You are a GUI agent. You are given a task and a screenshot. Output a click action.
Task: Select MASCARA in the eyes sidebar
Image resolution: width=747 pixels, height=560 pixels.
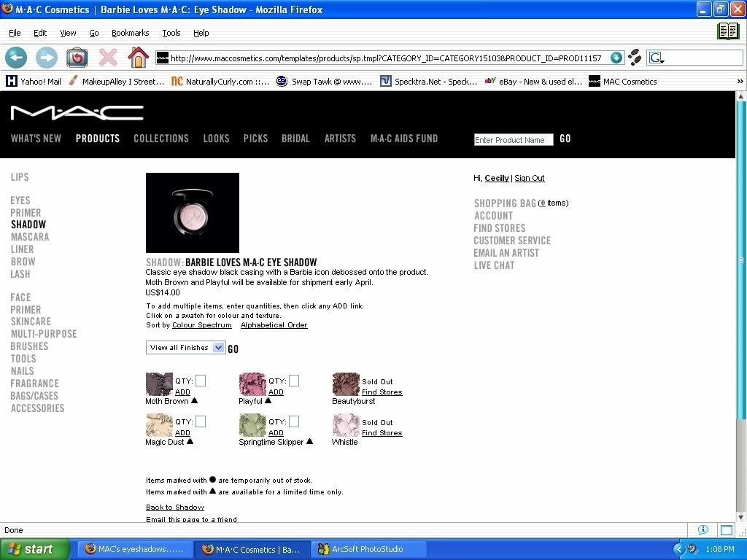tap(30, 237)
